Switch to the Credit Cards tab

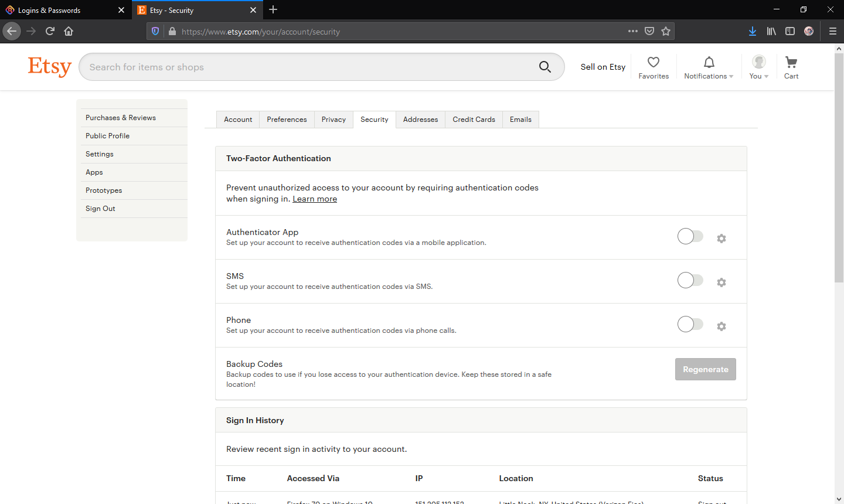[x=474, y=120]
